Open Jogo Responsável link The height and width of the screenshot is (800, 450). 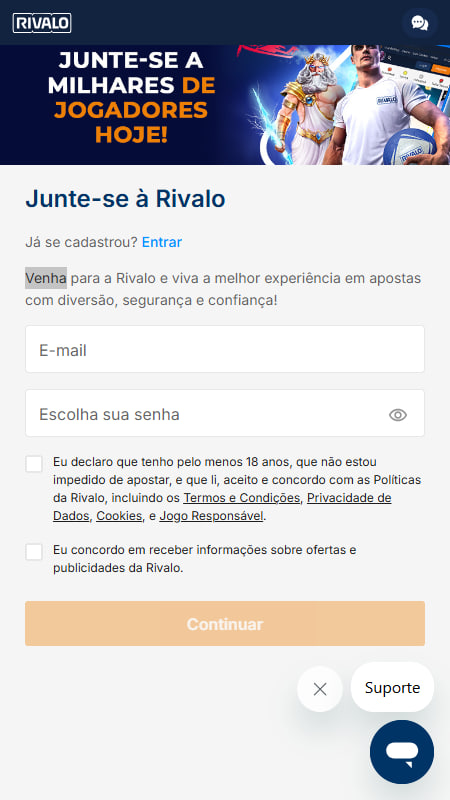pyautogui.click(x=212, y=516)
